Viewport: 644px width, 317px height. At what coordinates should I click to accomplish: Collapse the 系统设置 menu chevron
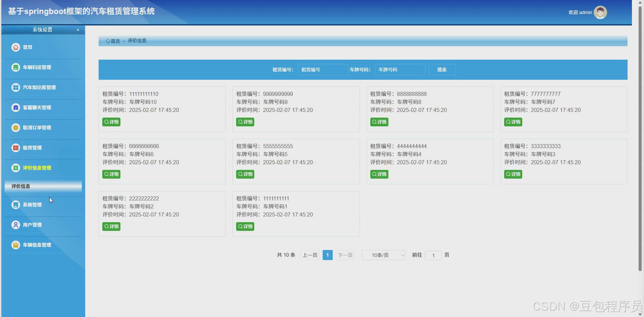point(78,29)
